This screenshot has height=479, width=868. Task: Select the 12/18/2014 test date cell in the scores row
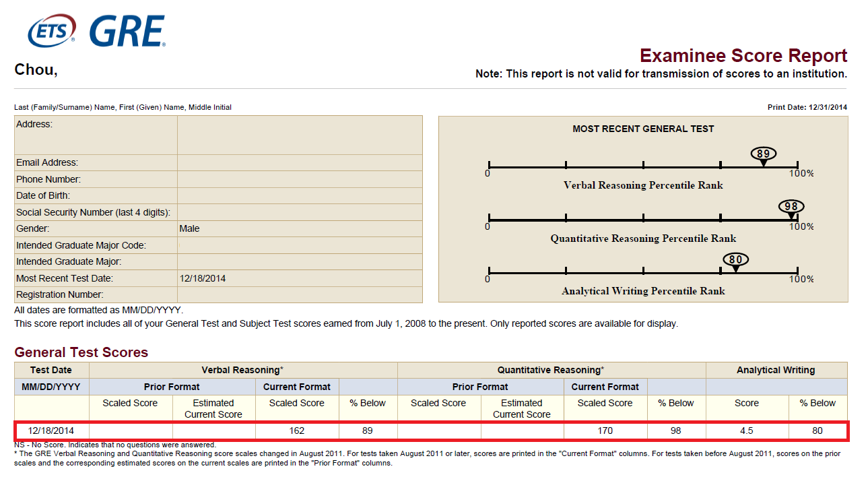[51, 430]
